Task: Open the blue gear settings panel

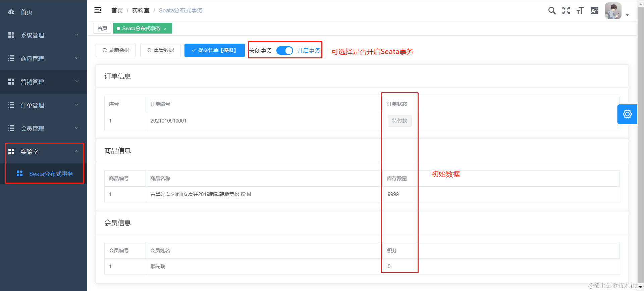Action: pos(627,114)
